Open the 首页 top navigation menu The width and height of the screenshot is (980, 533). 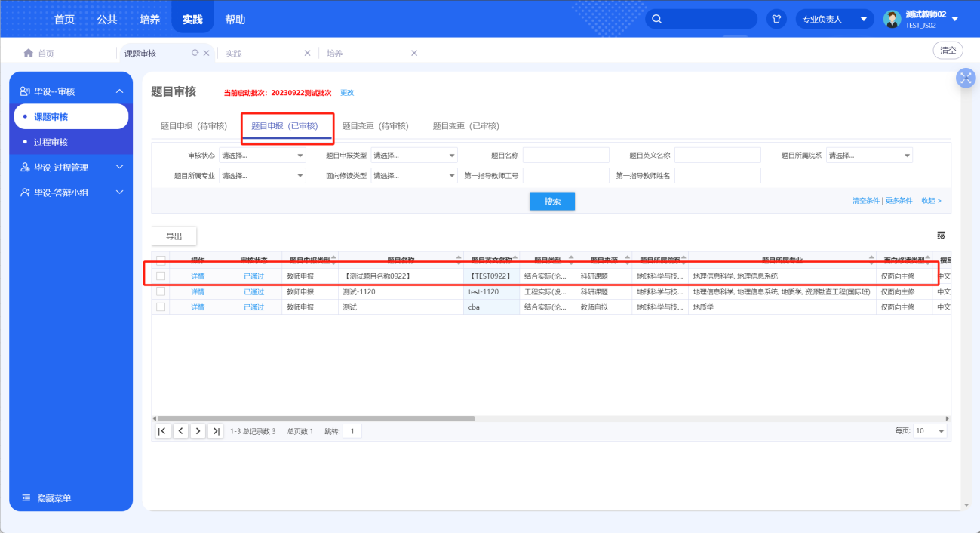[64, 20]
